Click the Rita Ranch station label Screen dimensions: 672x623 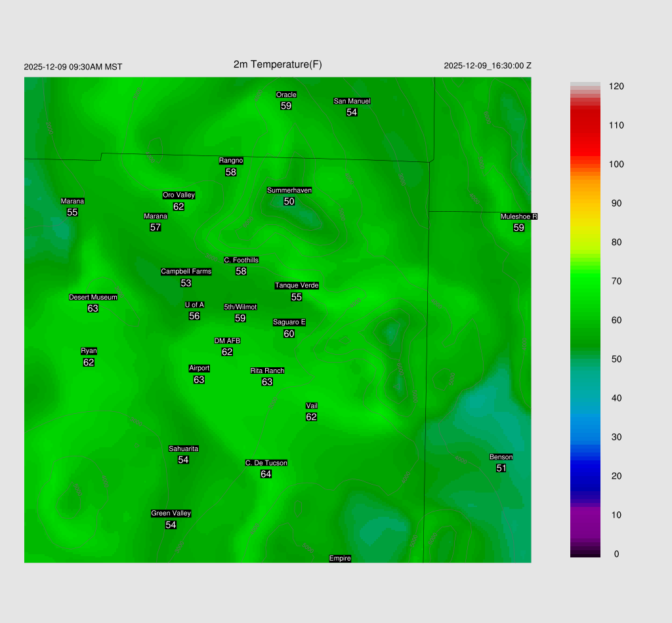click(267, 371)
